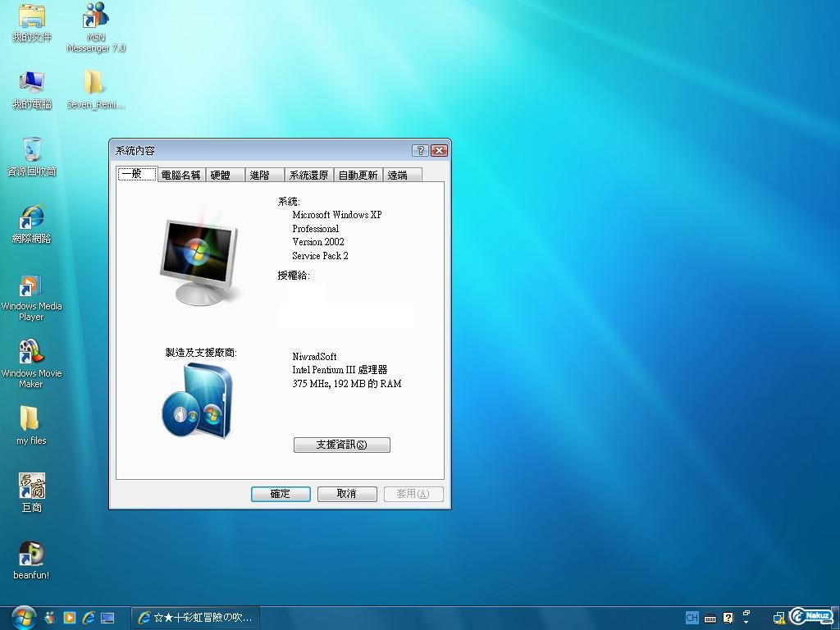Click the language bar restore icon
840x630 pixels.
coord(746,613)
